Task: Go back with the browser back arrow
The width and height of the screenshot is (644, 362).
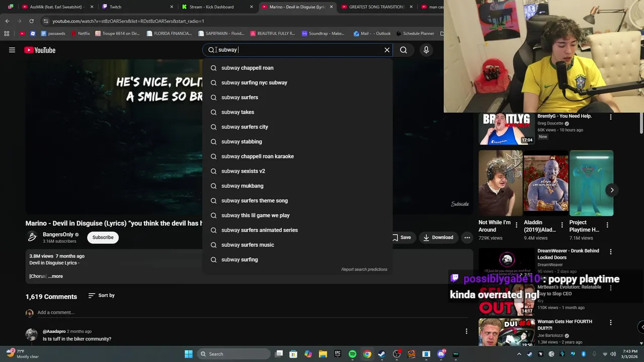Action: [x=7, y=21]
